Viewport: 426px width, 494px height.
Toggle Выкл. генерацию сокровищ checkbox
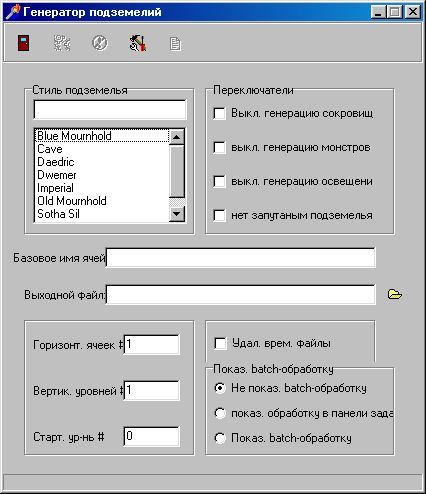[x=219, y=113]
